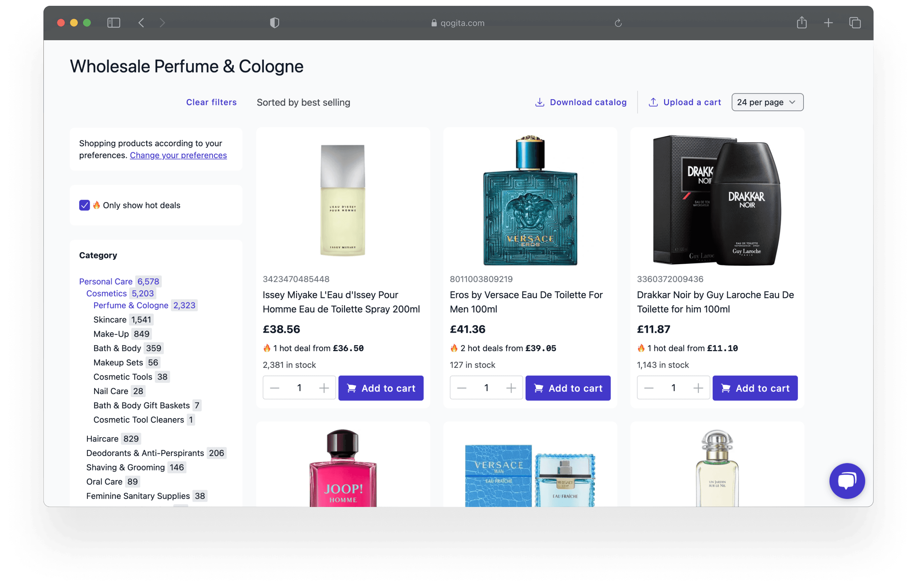Increase quantity for Versace Eros
The image size is (917, 588).
tap(511, 388)
